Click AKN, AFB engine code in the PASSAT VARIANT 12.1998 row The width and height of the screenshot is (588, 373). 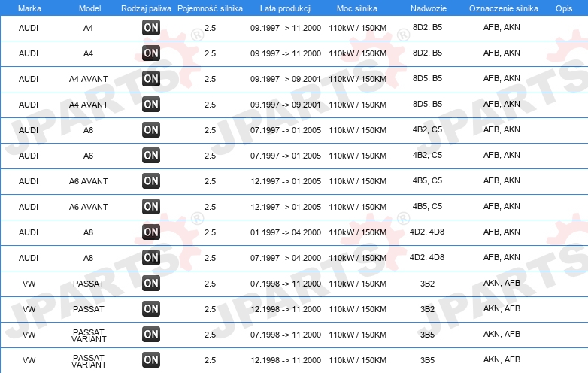coord(502,359)
